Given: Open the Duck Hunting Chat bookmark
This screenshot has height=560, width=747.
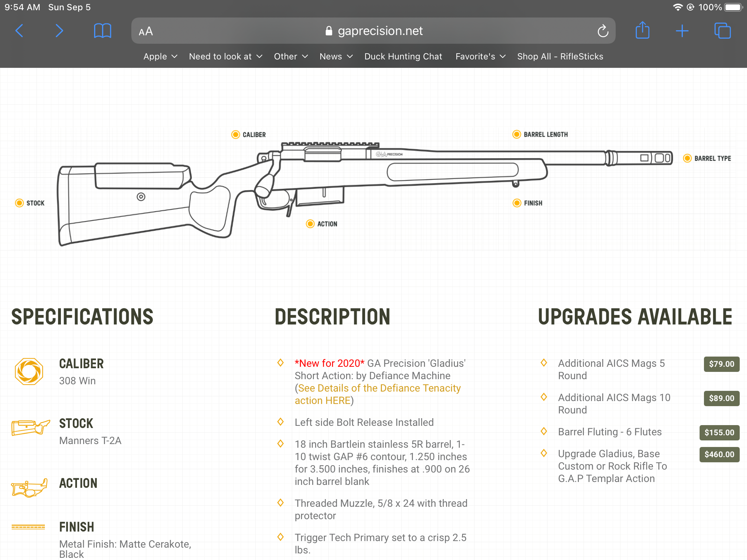Looking at the screenshot, I should tap(403, 57).
